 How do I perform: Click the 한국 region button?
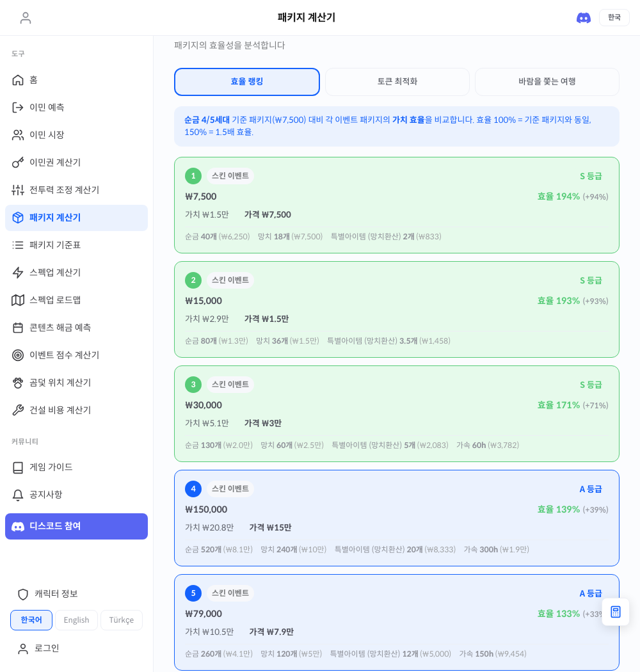(614, 17)
